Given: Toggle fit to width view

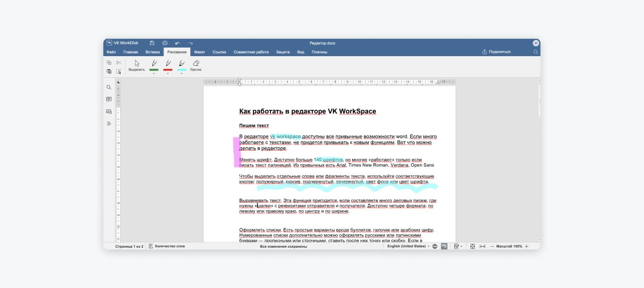Looking at the screenshot, I should point(482,246).
